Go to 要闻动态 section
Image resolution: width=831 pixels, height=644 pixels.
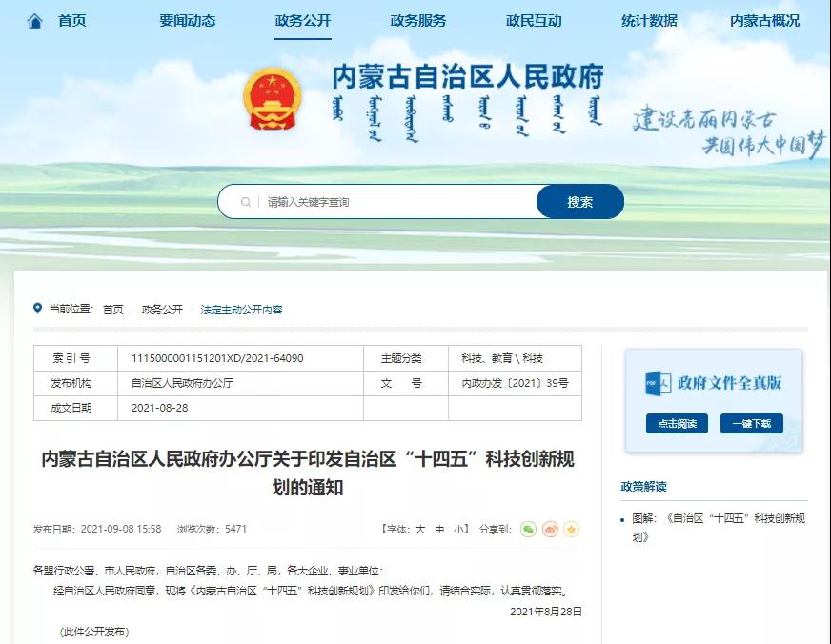coord(187,21)
